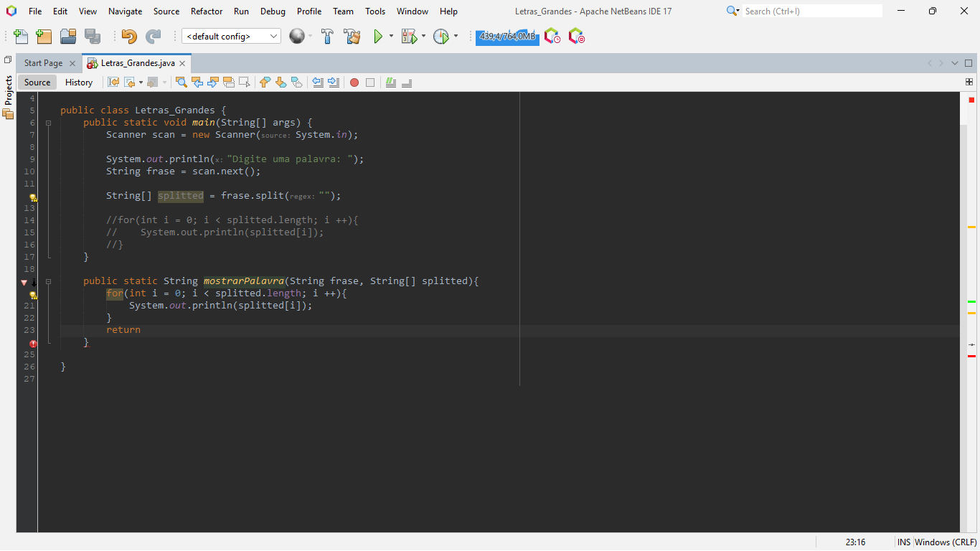The height and width of the screenshot is (551, 980).
Task: Run the project with green play icon
Action: [378, 37]
